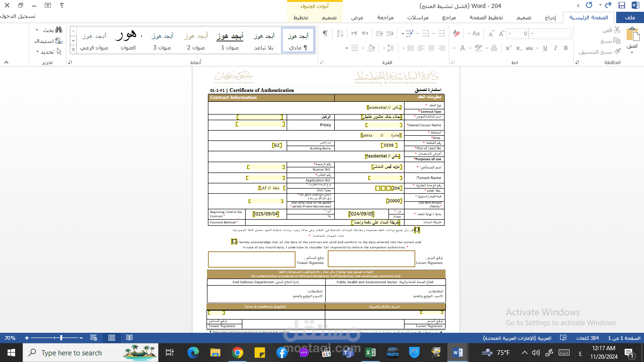Apply the عنوان فرعي subtitle style
Viewport: 644px width, 362px height.
coord(94,40)
